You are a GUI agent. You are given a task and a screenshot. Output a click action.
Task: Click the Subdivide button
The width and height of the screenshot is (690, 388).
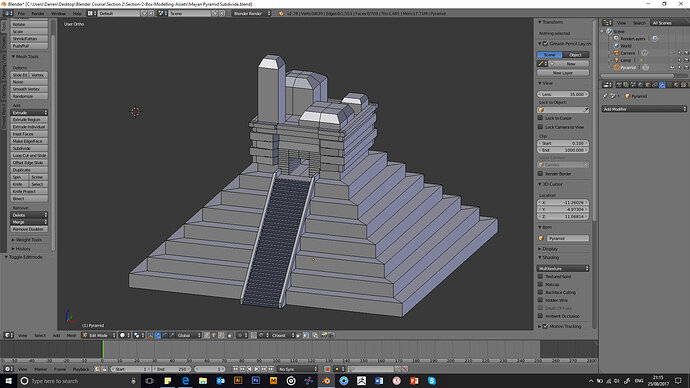(29, 148)
